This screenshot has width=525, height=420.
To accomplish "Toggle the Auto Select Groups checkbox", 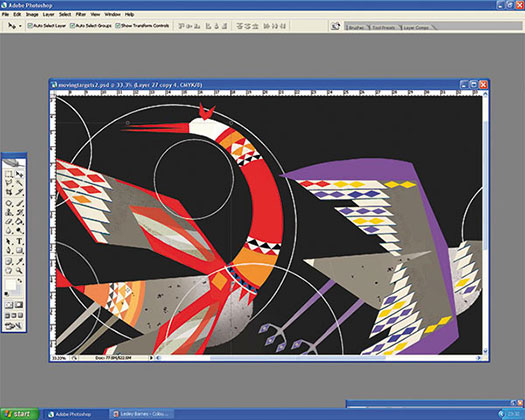I will point(72,25).
